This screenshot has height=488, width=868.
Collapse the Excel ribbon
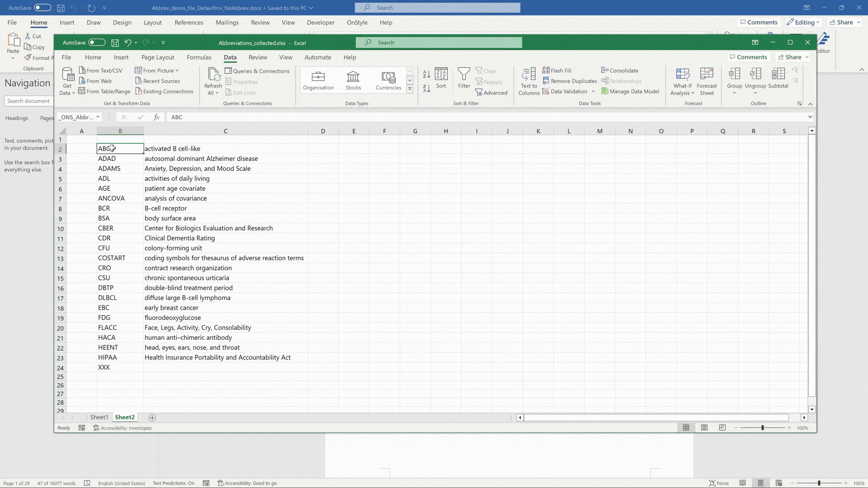[810, 104]
